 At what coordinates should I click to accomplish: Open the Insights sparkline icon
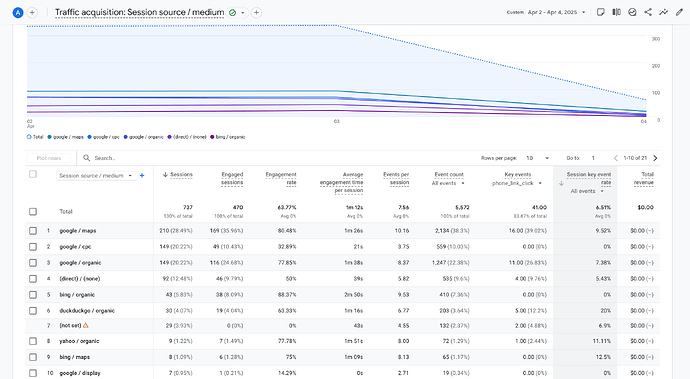coord(663,12)
